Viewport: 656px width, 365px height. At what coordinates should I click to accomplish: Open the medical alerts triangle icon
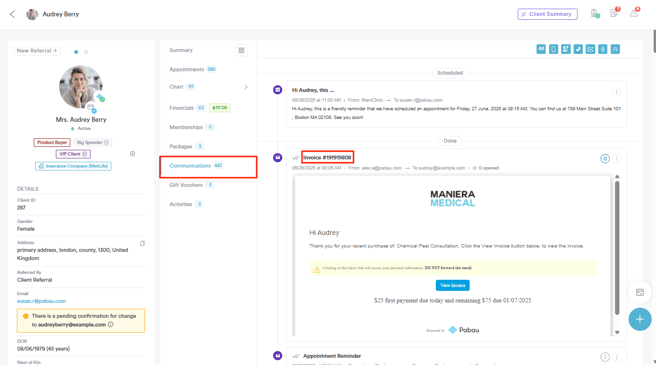[634, 13]
